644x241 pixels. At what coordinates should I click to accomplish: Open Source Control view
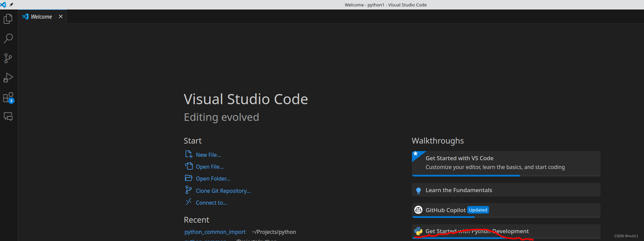point(8,58)
